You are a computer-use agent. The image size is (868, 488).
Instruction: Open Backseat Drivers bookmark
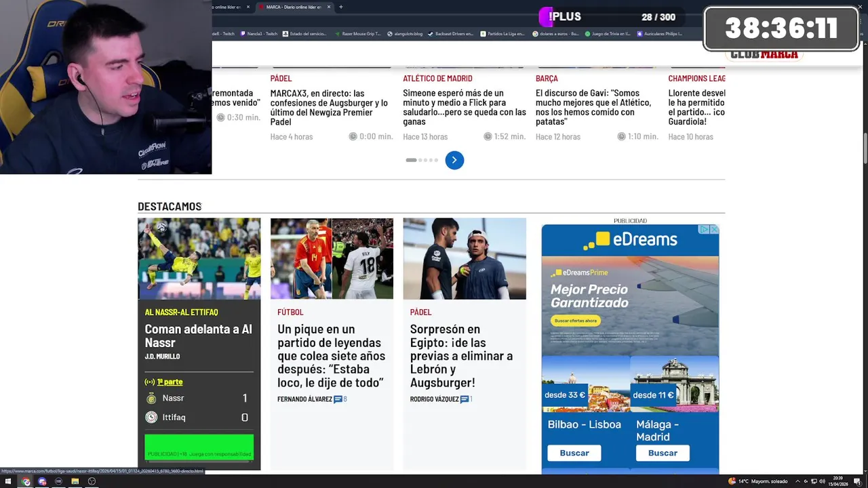450,33
